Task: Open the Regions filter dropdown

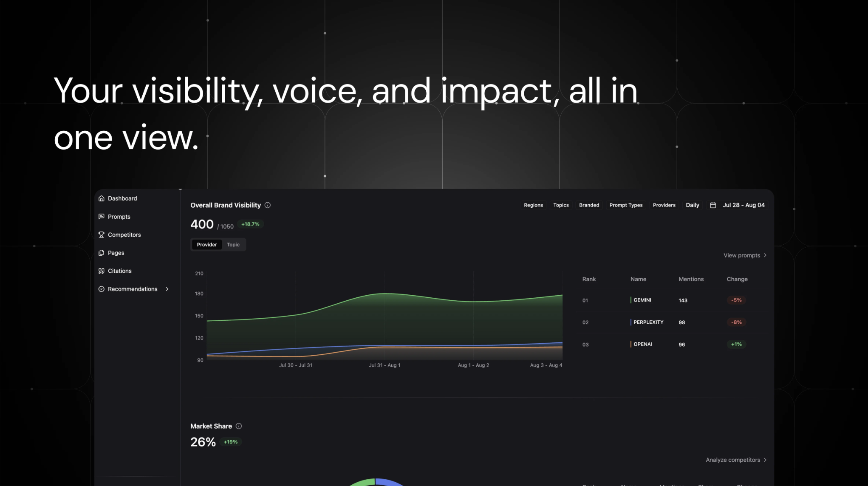Action: (533, 205)
